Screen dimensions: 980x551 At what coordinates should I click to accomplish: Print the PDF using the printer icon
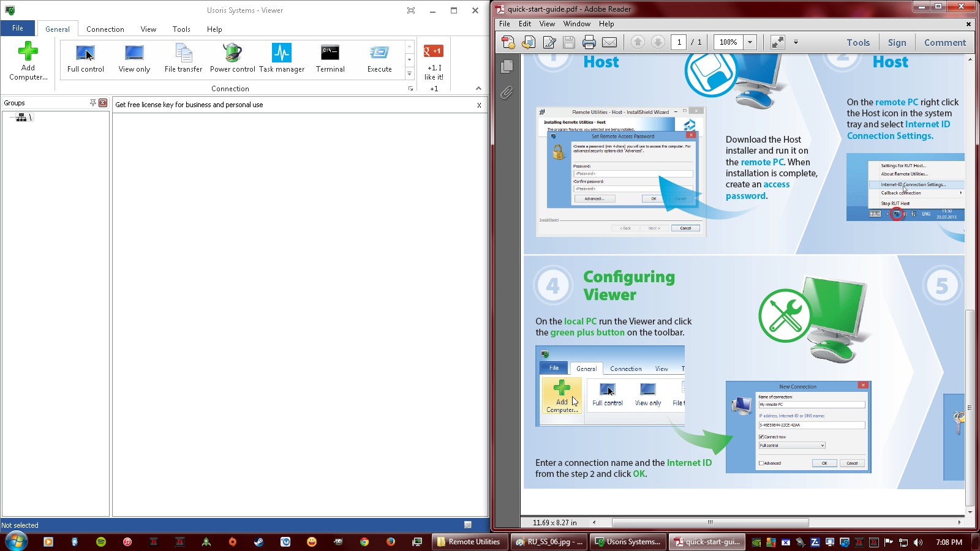pyautogui.click(x=589, y=42)
